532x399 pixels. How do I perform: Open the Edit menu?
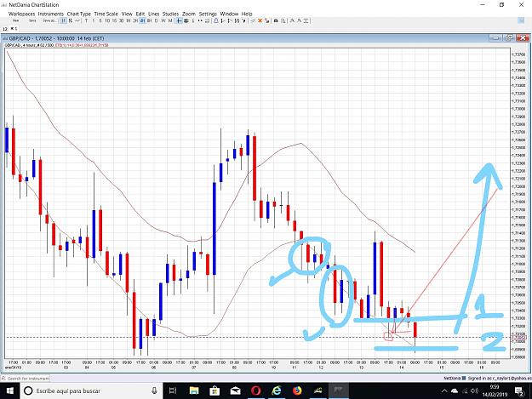pos(140,14)
